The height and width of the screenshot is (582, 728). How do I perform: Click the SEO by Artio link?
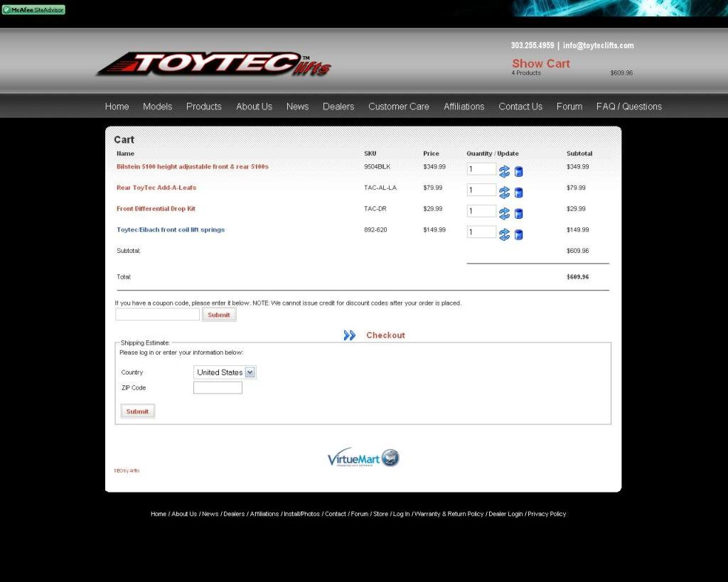[127, 470]
